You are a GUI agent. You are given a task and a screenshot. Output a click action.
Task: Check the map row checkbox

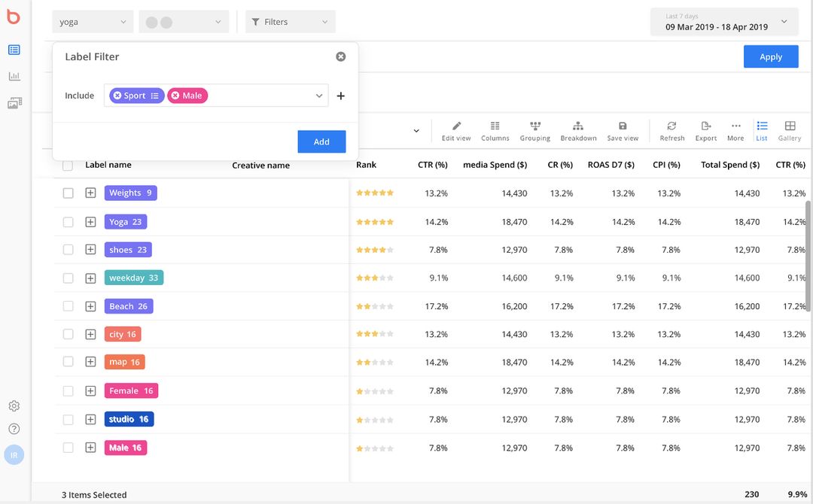[68, 362]
